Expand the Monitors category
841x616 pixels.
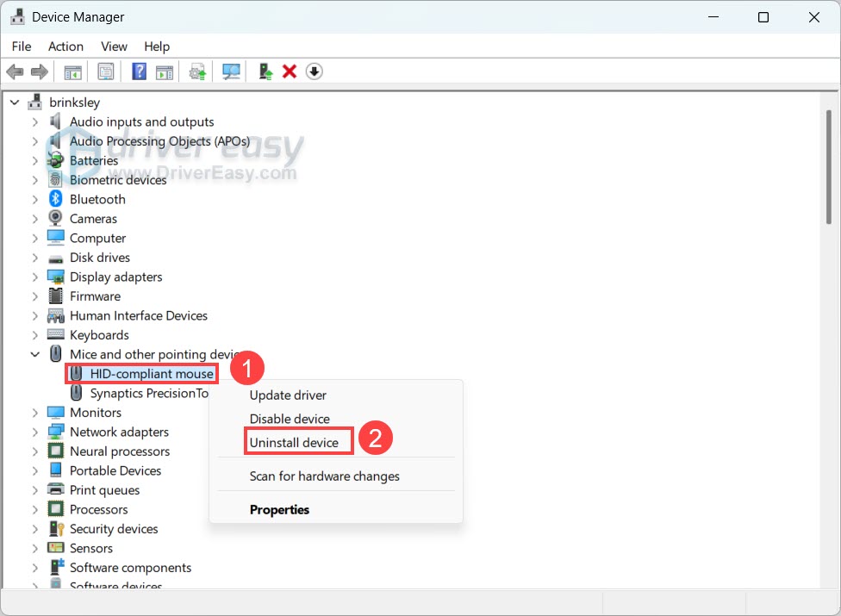pyautogui.click(x=34, y=413)
